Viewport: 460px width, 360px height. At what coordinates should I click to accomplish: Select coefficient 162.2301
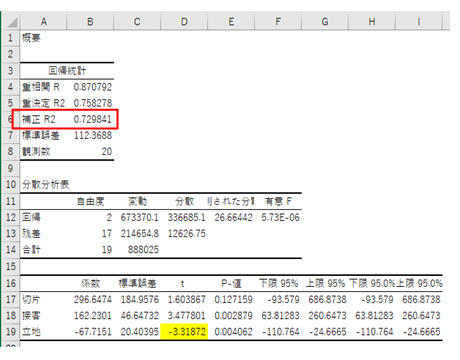click(x=93, y=315)
